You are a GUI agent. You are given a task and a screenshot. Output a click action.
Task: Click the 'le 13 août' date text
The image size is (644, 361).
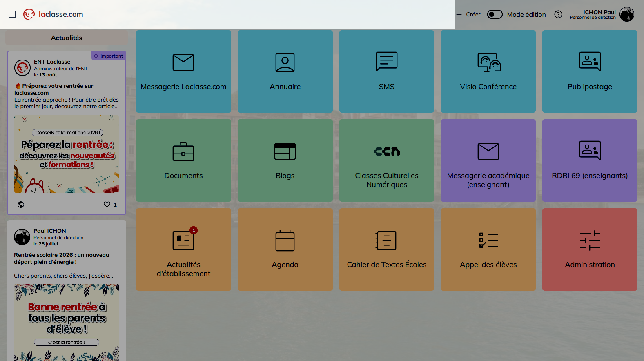(x=45, y=75)
